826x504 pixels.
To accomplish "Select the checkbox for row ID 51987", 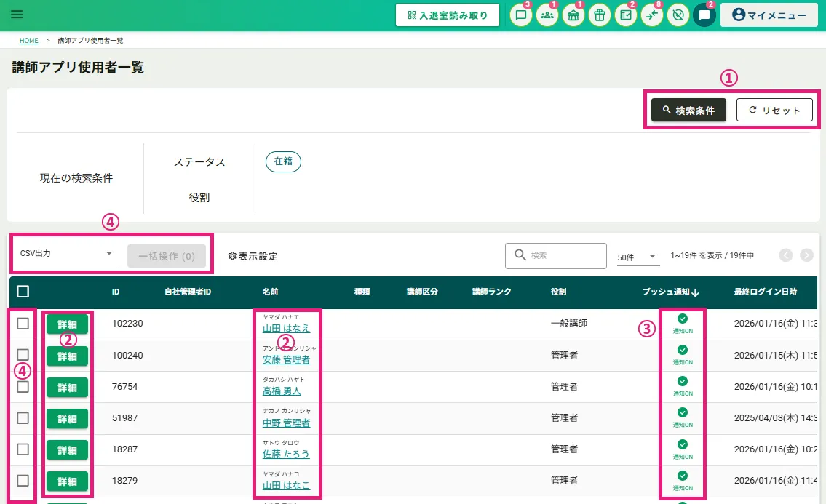I will [23, 418].
